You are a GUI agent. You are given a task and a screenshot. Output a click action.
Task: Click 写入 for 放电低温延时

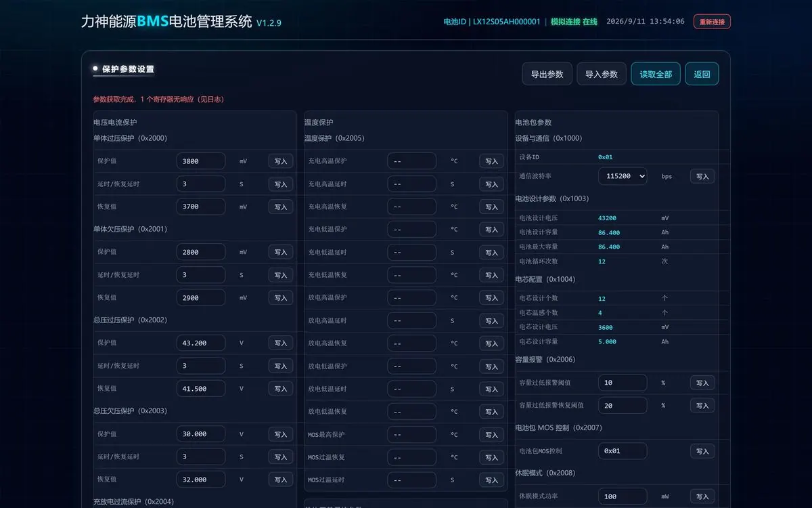[492, 389]
